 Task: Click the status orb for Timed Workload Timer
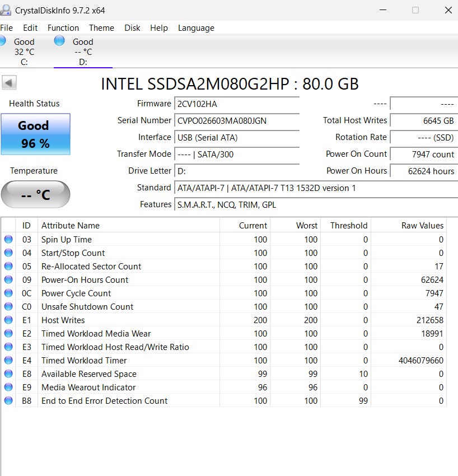[8, 360]
